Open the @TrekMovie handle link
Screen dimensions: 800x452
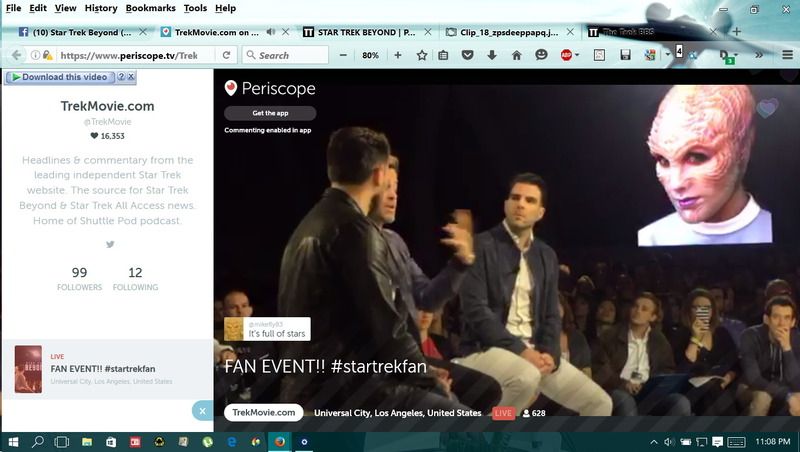coord(107,121)
